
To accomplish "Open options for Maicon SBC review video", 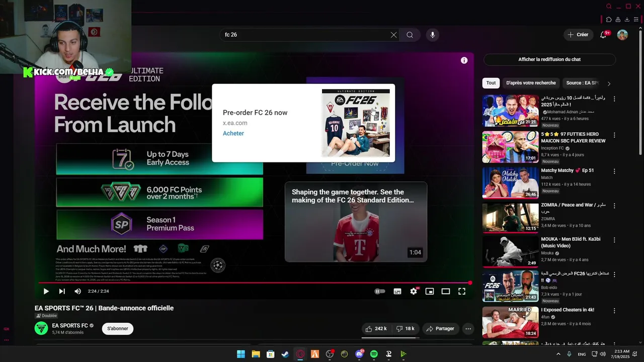I will point(614,135).
